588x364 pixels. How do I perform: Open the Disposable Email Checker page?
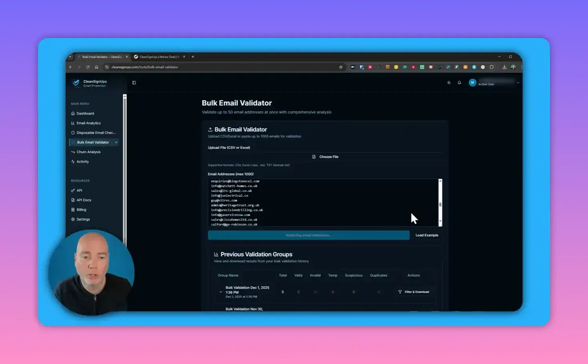point(96,133)
